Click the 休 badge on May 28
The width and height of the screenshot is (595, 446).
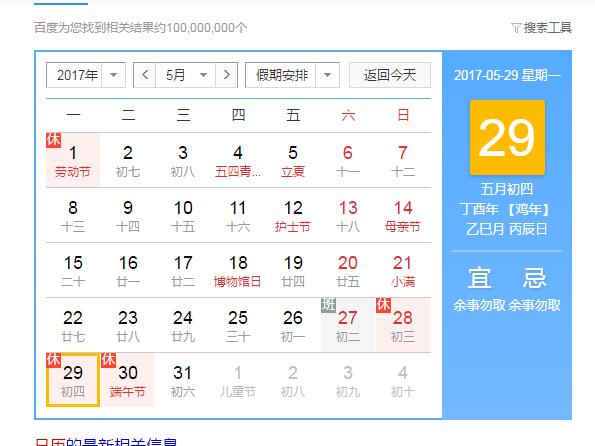click(x=384, y=305)
